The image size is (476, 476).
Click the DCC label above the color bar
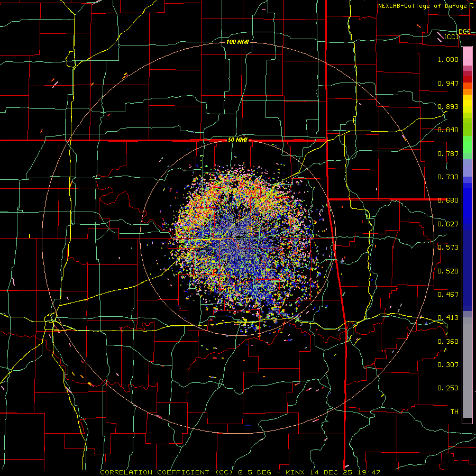pyautogui.click(x=464, y=31)
